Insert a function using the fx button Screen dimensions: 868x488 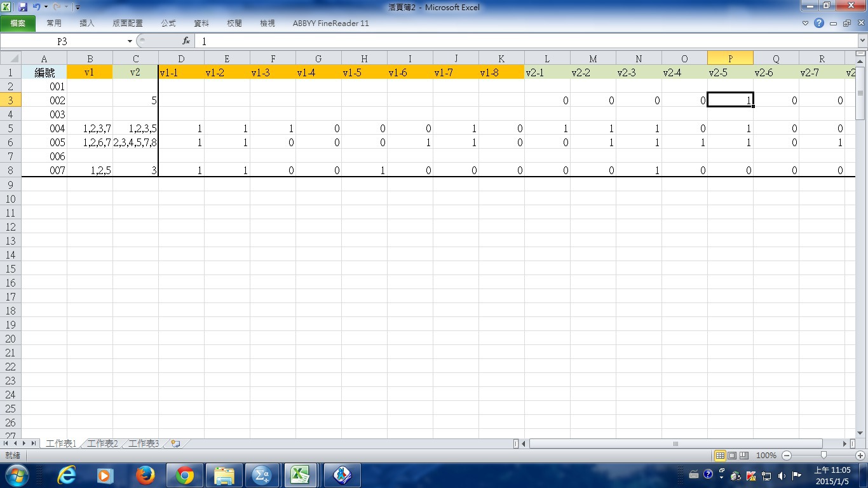point(186,41)
